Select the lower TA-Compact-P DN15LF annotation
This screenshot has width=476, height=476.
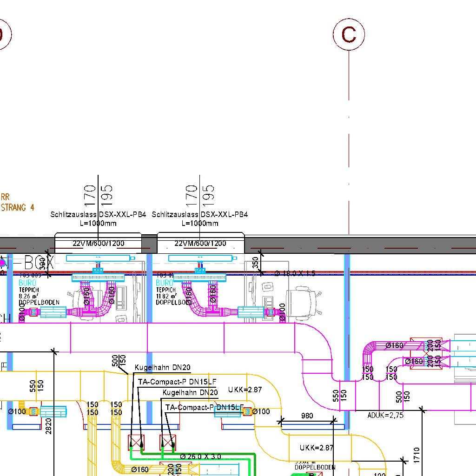tap(205, 407)
